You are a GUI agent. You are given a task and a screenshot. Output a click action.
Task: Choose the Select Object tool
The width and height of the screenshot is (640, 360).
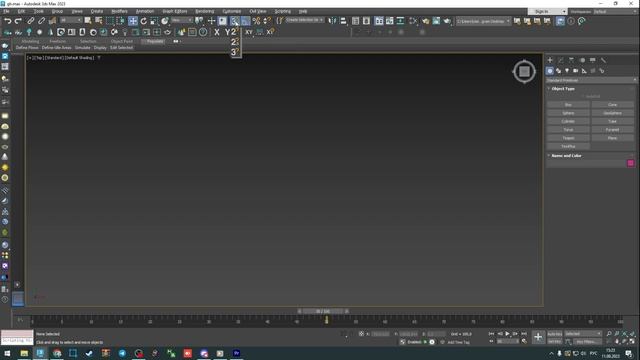[88, 21]
